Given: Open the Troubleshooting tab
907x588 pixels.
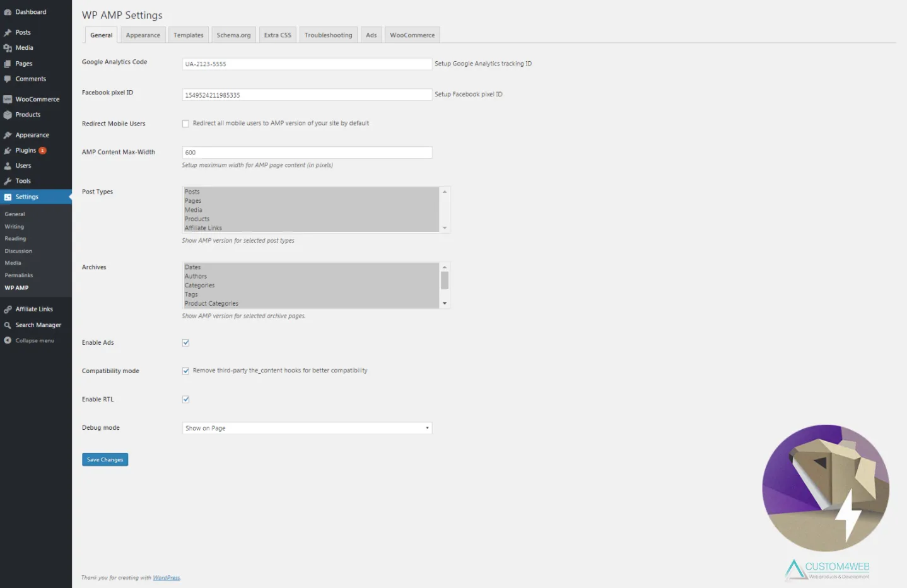Looking at the screenshot, I should (x=328, y=35).
